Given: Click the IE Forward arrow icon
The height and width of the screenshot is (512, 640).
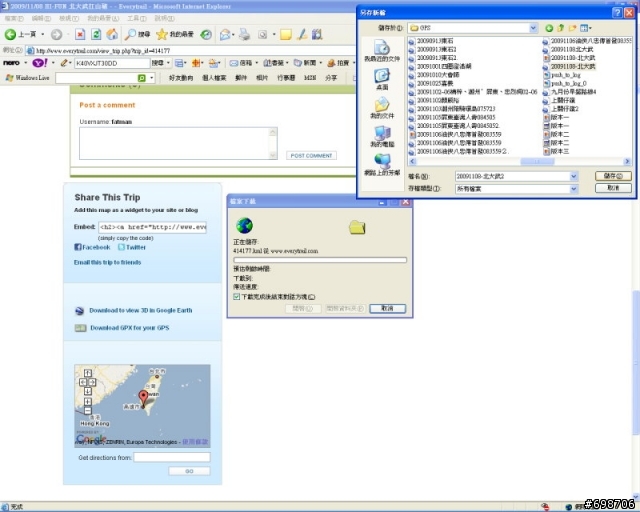Looking at the screenshot, I should pos(56,35).
